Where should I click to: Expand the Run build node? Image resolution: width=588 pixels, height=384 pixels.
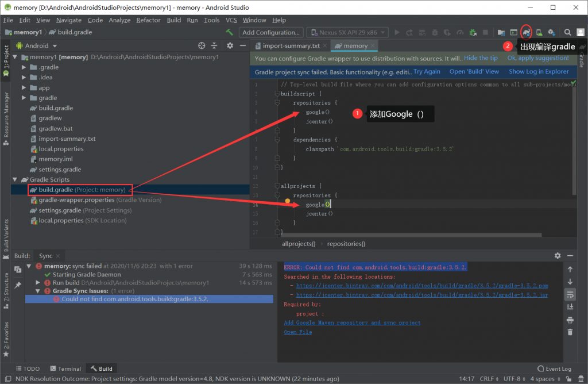point(37,282)
